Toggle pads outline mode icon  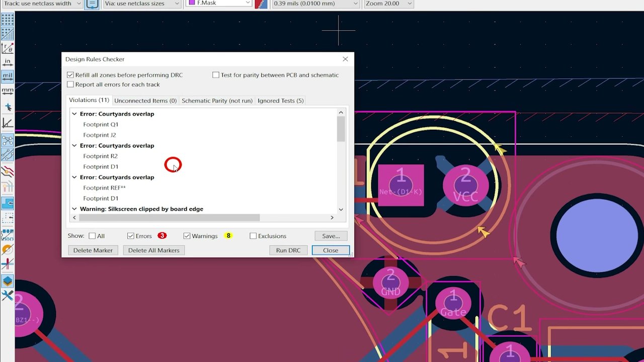coord(8,234)
